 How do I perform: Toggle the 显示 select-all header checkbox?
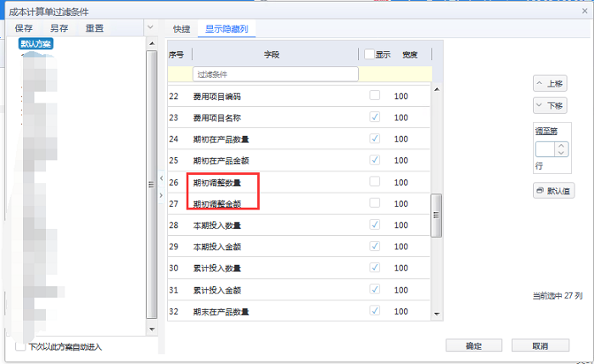point(369,54)
